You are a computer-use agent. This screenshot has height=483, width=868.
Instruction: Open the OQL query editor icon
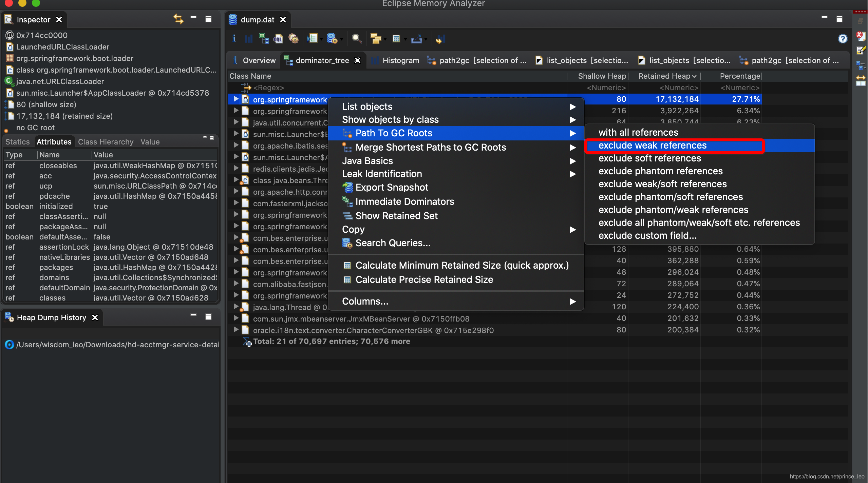(278, 39)
